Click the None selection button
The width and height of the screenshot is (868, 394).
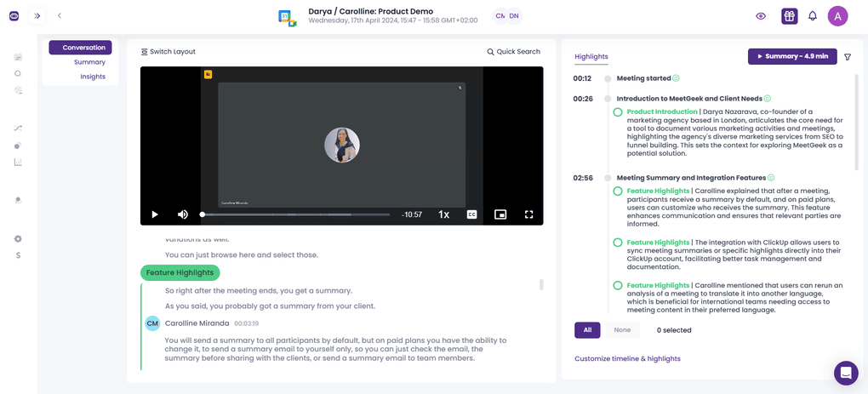(622, 330)
